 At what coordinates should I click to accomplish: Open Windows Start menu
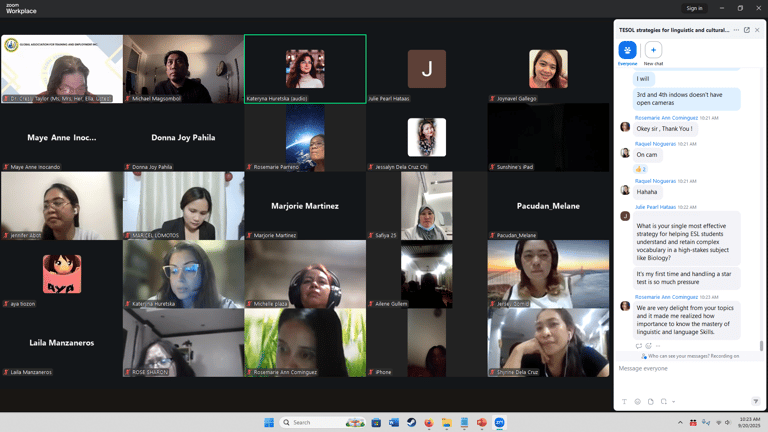point(269,422)
